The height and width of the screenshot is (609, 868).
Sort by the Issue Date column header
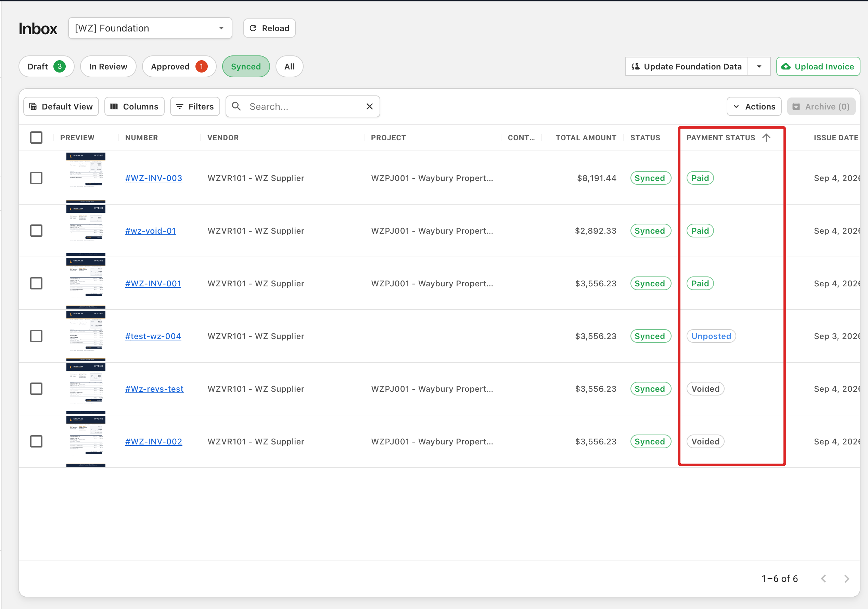point(836,138)
